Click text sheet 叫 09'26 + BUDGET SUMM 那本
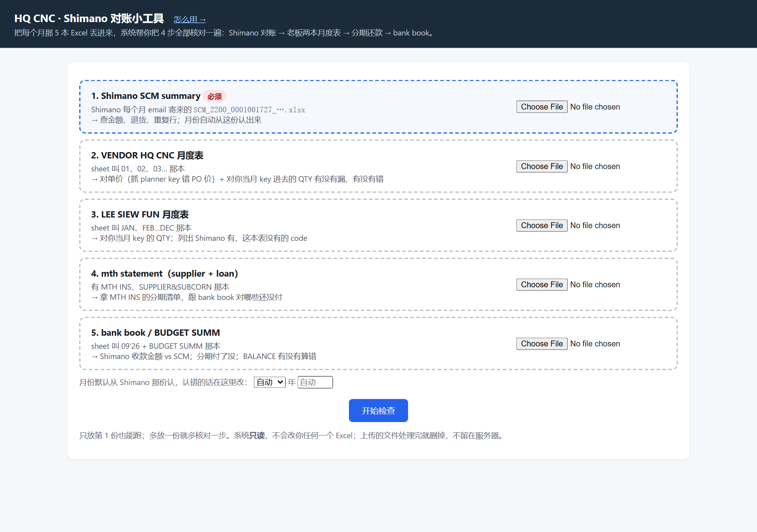Image resolution: width=757 pixels, height=532 pixels. [x=156, y=346]
